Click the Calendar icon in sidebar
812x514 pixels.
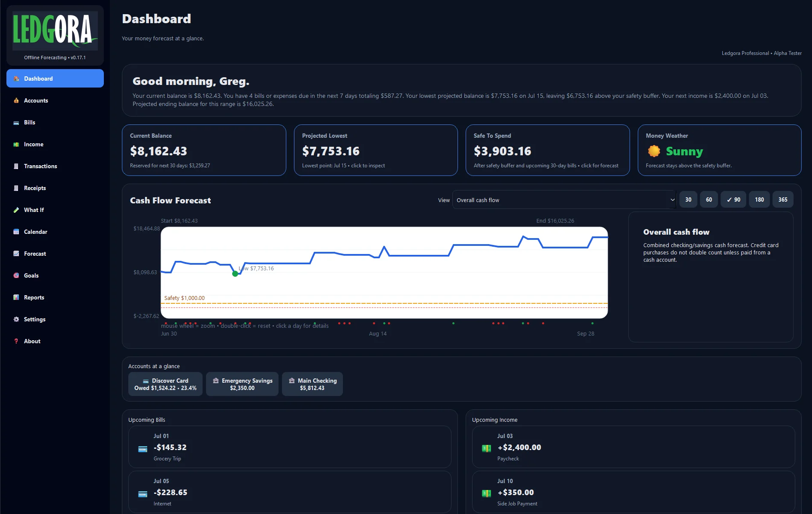pos(16,232)
